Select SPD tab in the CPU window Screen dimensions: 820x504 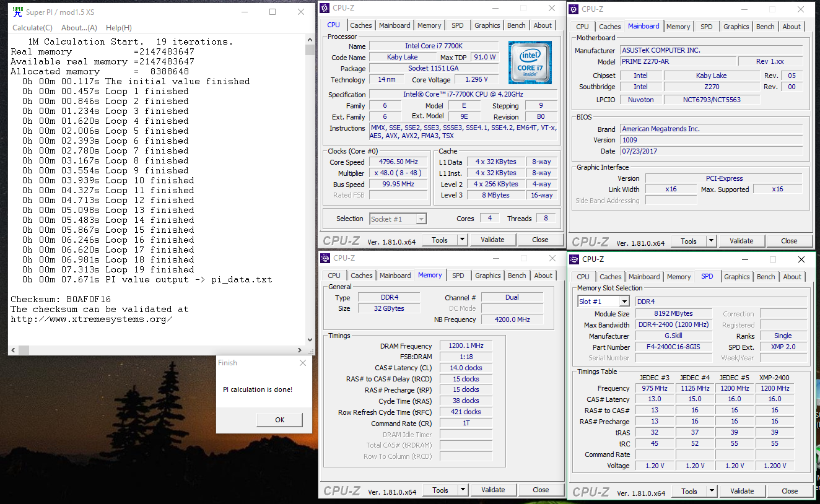pyautogui.click(x=457, y=25)
